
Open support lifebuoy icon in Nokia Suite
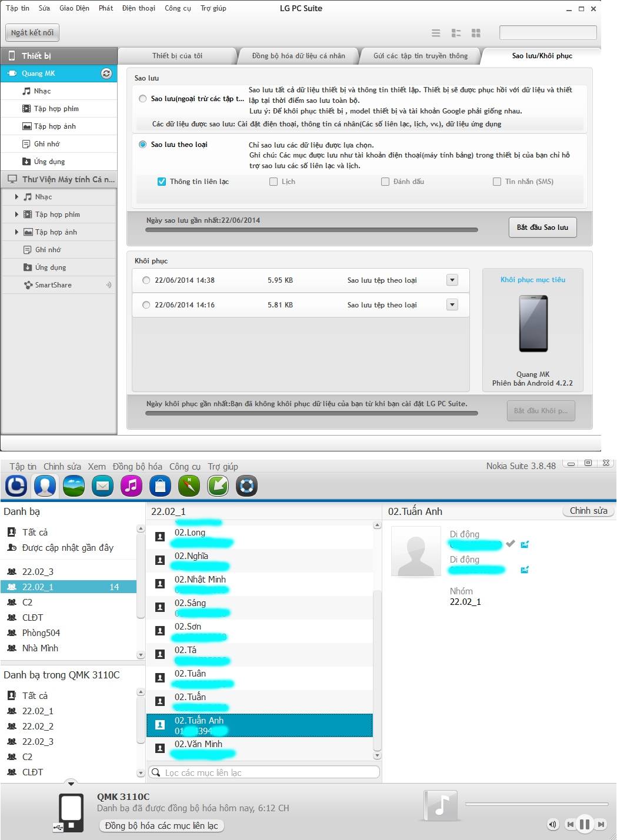coord(246,486)
